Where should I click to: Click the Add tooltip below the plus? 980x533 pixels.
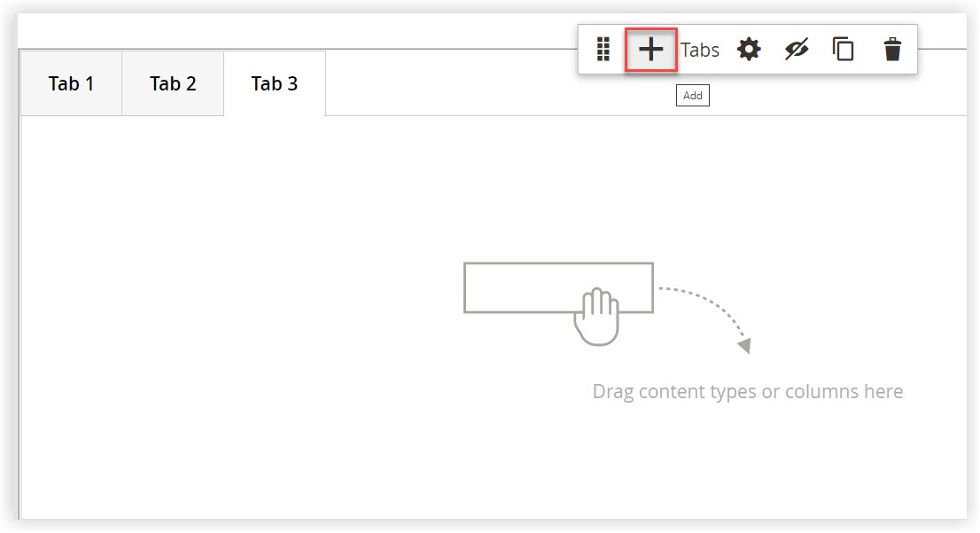point(692,95)
